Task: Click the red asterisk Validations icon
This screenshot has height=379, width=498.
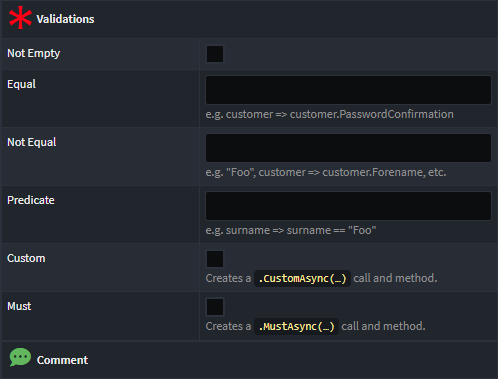Action: tap(20, 18)
